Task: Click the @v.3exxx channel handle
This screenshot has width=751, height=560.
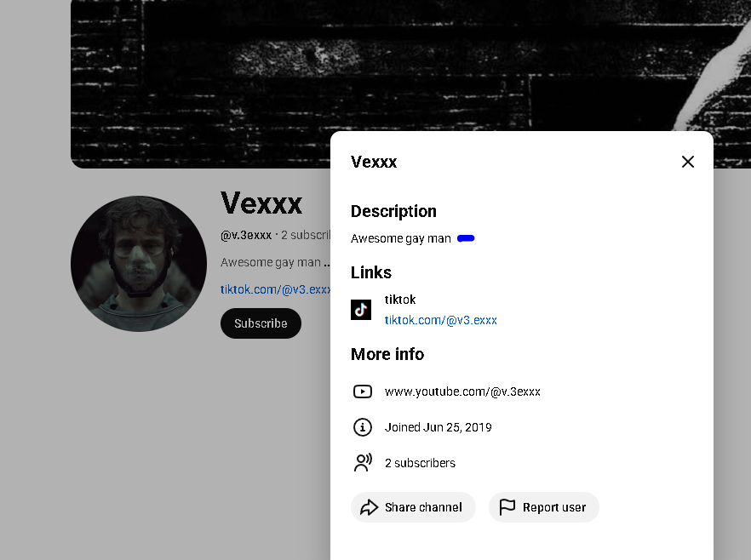Action: [246, 235]
